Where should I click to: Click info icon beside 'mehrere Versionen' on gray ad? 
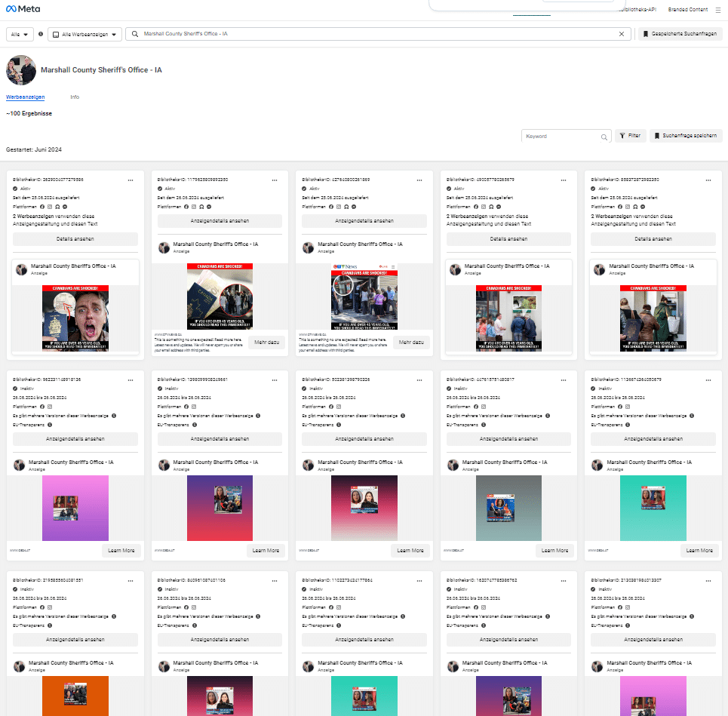point(548,416)
